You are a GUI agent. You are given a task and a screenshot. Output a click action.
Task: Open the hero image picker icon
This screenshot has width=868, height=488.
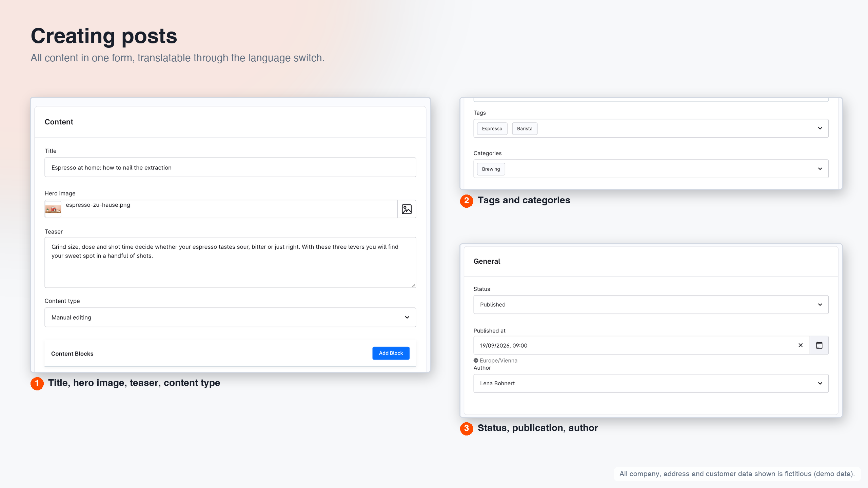pos(407,209)
